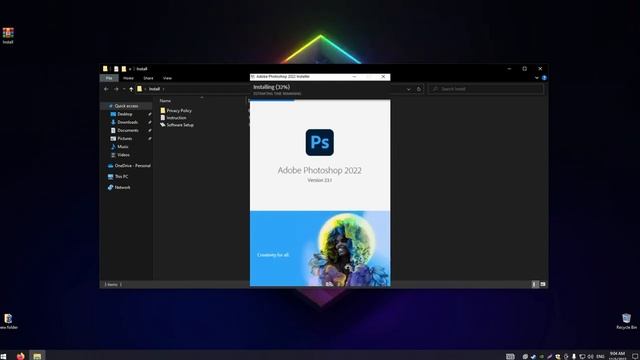Screen dimensions: 640x360
Task: Select Quick access in navigation pane
Action: pos(123,106)
